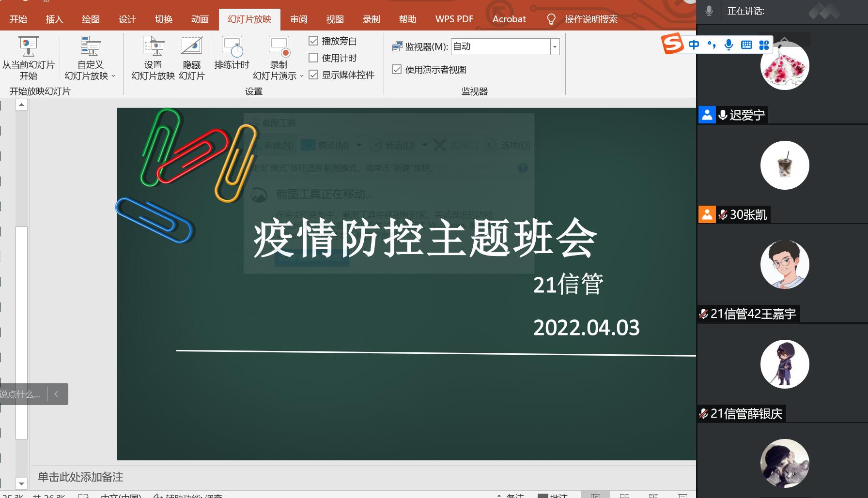The width and height of the screenshot is (868, 498).
Task: Click the Sogou toolbox grid icon
Action: pyautogui.click(x=764, y=45)
